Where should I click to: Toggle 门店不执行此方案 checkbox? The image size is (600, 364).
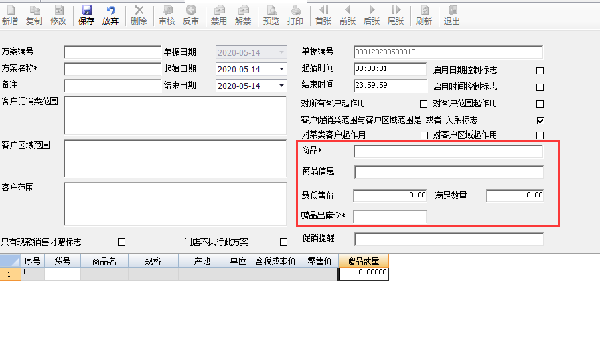(283, 242)
